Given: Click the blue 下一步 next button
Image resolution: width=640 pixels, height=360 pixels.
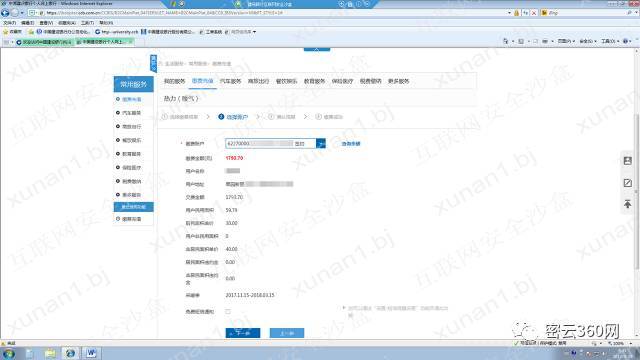Looking at the screenshot, I should coord(243,333).
